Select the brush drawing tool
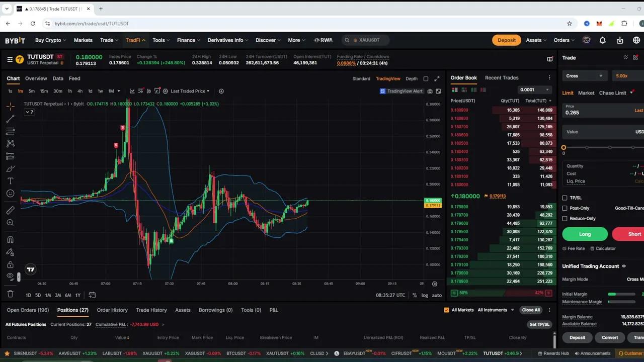This screenshot has width=644, height=362. pos(10,168)
